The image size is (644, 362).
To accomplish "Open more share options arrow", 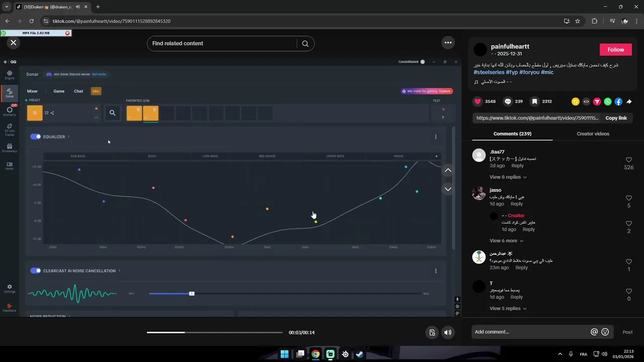I will 629,102.
